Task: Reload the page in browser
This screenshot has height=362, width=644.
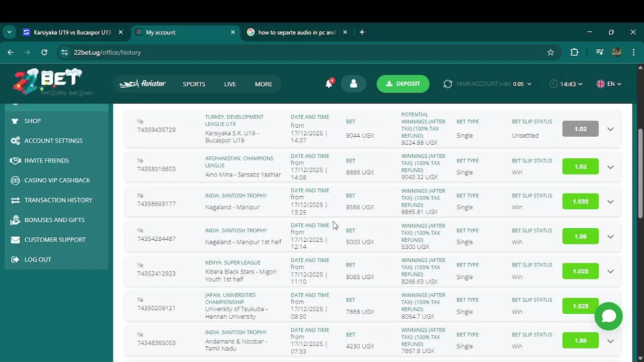Action: (44, 52)
